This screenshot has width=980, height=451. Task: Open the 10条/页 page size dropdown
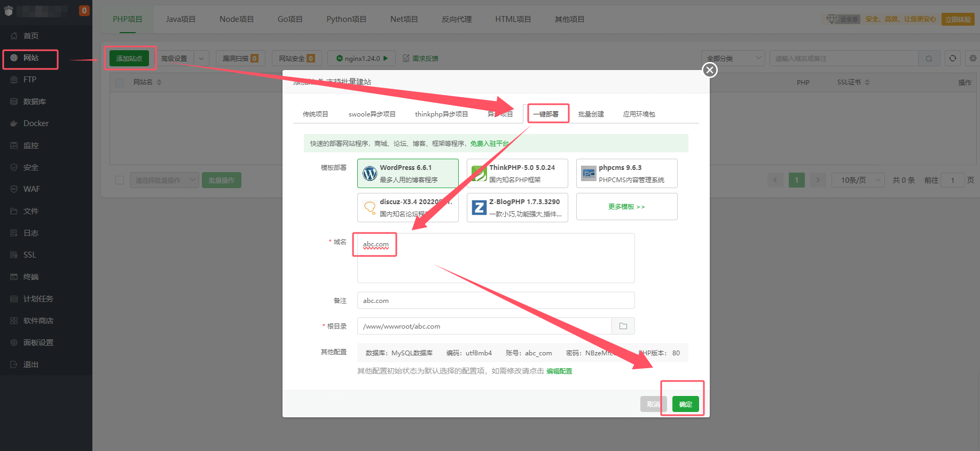[x=858, y=180]
